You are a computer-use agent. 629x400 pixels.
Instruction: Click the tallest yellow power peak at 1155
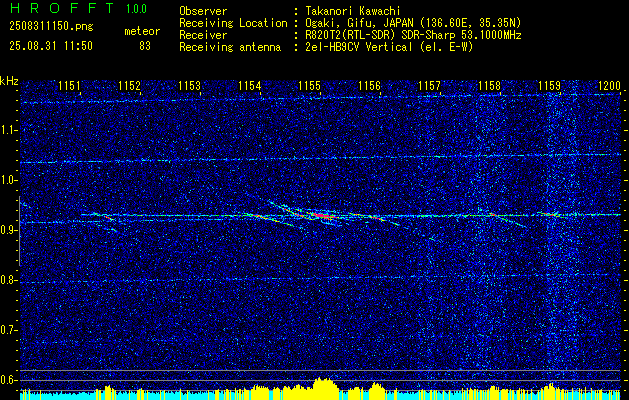coord(325,386)
